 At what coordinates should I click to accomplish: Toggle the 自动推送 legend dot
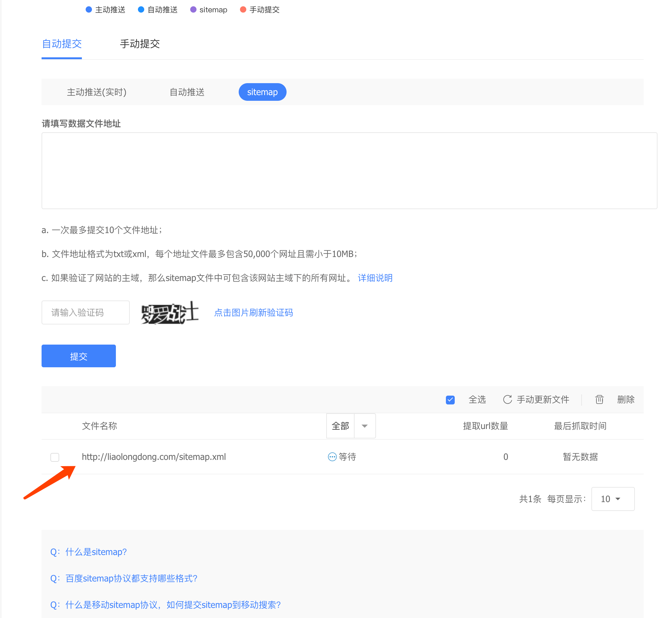[141, 10]
